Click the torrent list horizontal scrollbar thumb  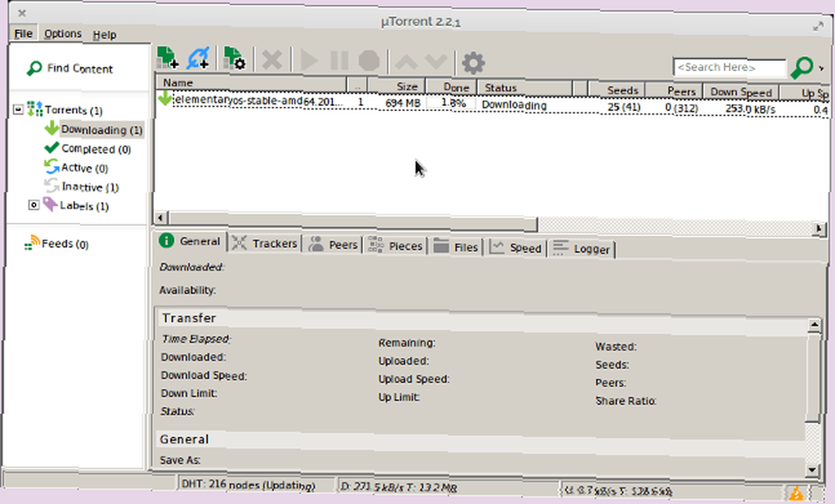click(x=353, y=221)
